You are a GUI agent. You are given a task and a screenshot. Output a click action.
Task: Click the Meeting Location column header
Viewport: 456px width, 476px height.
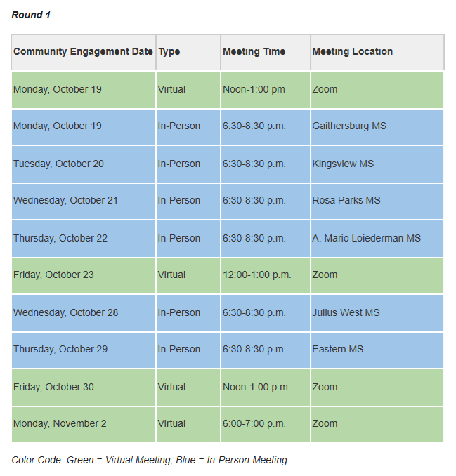(x=377, y=52)
